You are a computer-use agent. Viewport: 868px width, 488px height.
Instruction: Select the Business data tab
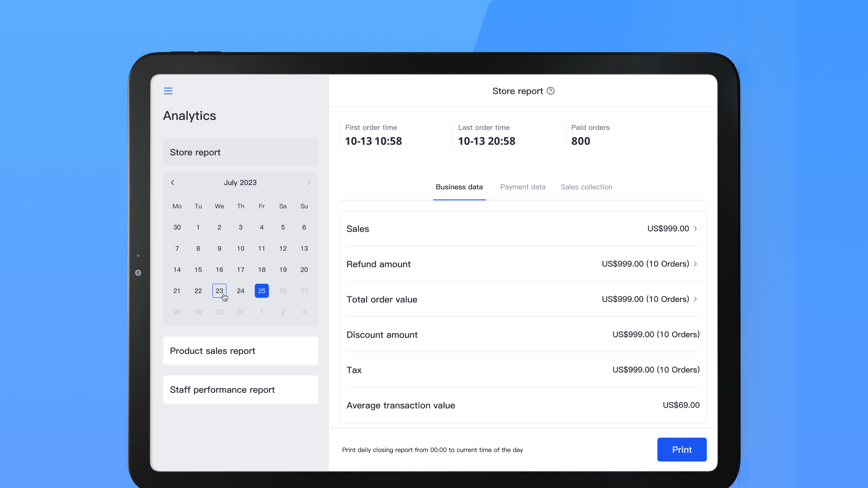(x=459, y=187)
